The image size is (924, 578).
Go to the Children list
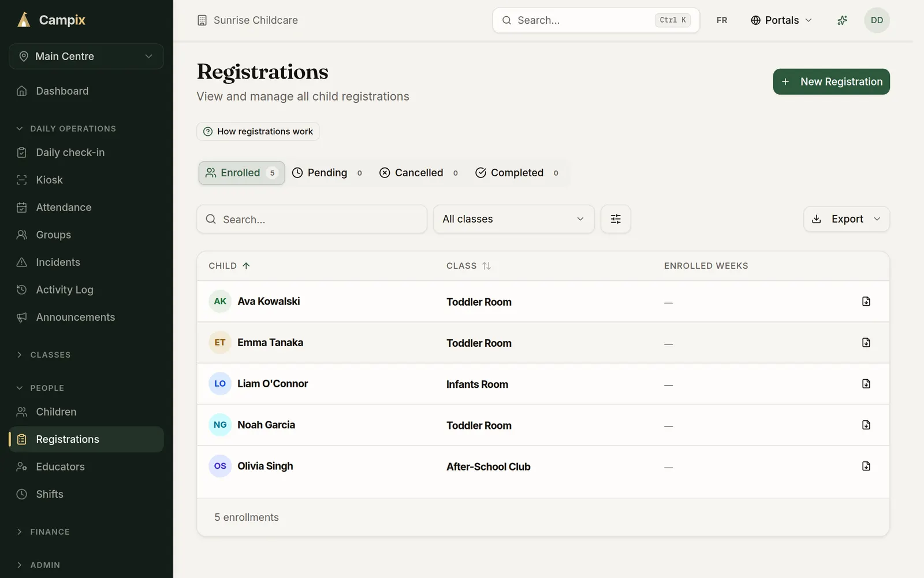(x=86, y=412)
